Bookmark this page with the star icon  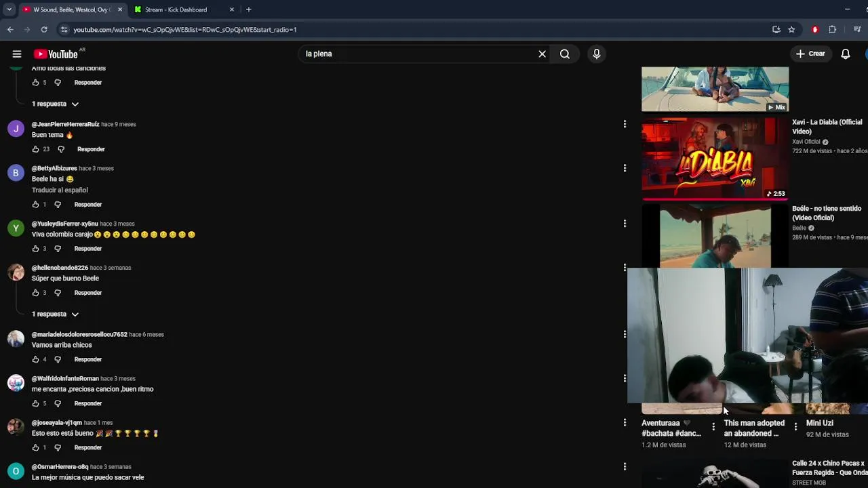[x=791, y=30]
